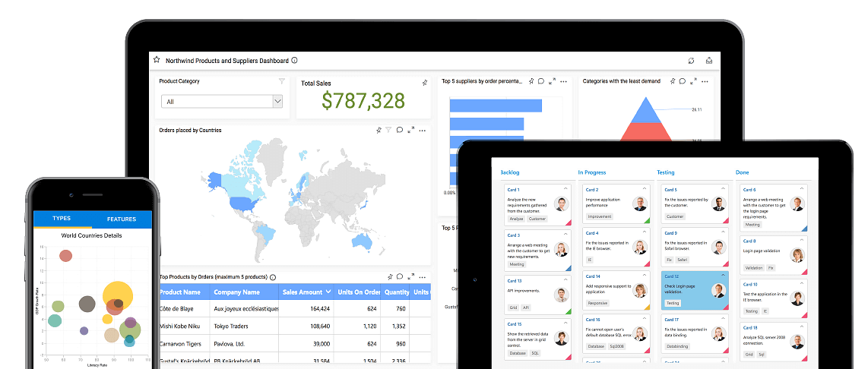This screenshot has width=868, height=369.
Task: Collapse Card 5 with its chevron
Action: (x=724, y=189)
